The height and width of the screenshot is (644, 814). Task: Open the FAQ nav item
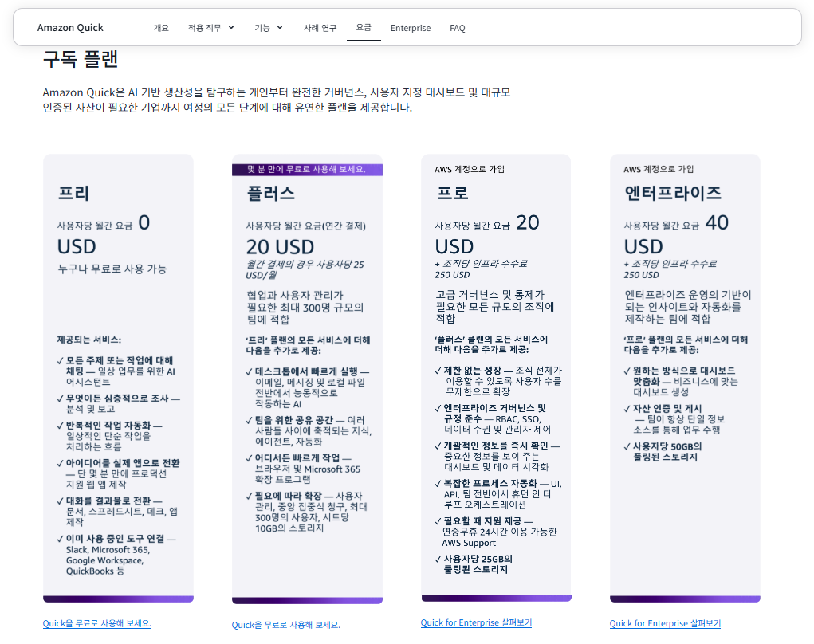(x=458, y=28)
